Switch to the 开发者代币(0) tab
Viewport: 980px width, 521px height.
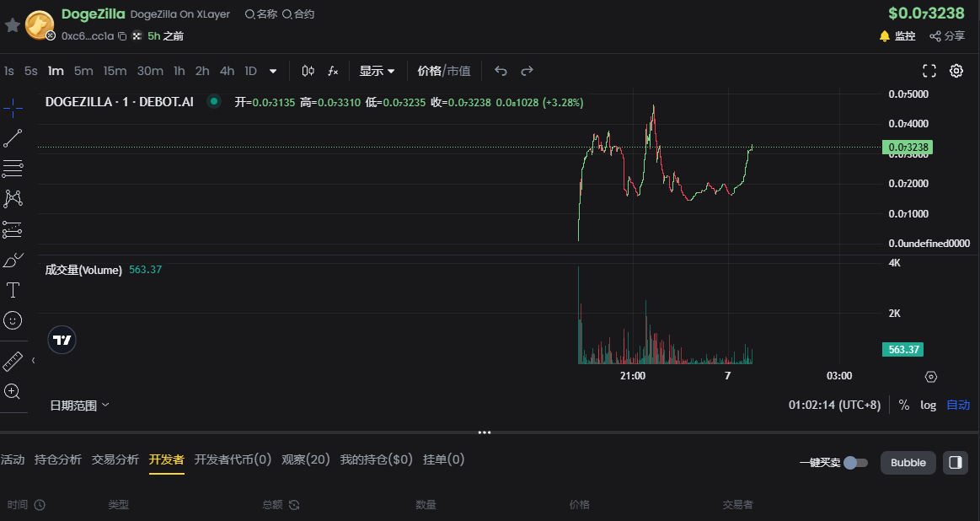click(x=233, y=459)
